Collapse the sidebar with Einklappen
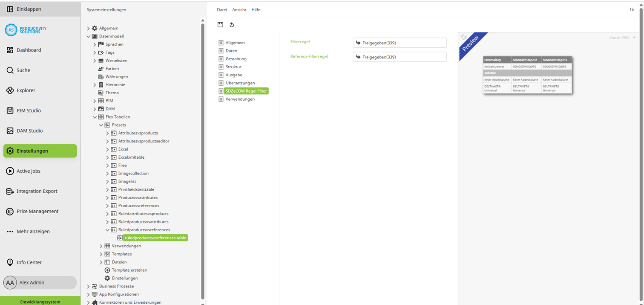 click(x=29, y=9)
